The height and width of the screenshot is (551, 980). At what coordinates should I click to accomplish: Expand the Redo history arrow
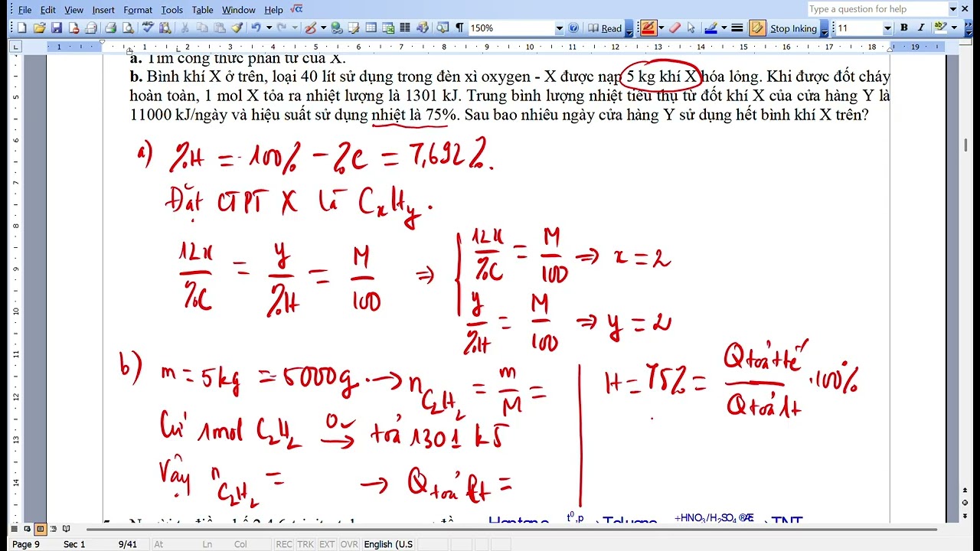click(294, 28)
